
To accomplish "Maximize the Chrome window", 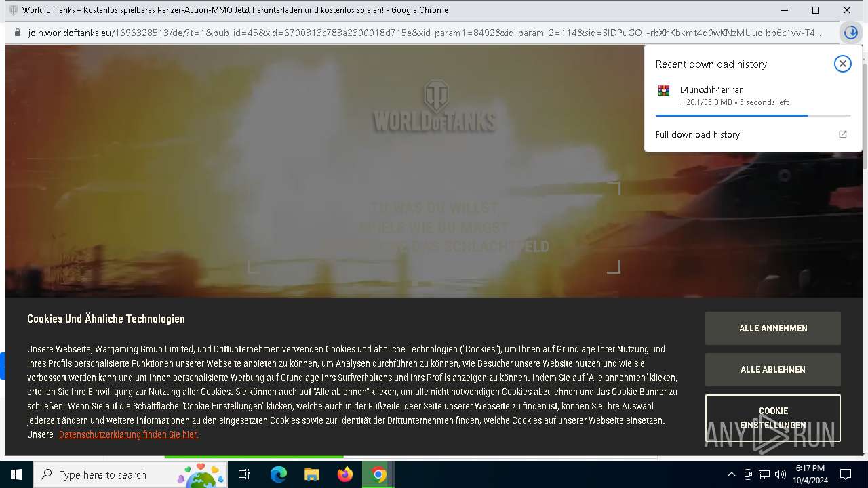I will point(816,10).
